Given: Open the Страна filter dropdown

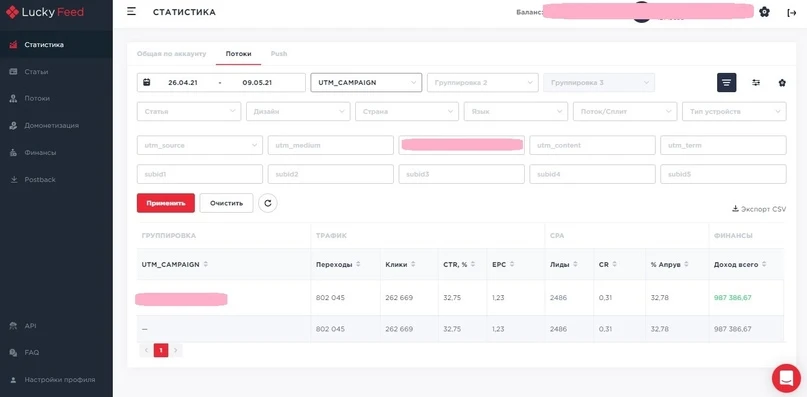Looking at the screenshot, I should click(x=407, y=111).
